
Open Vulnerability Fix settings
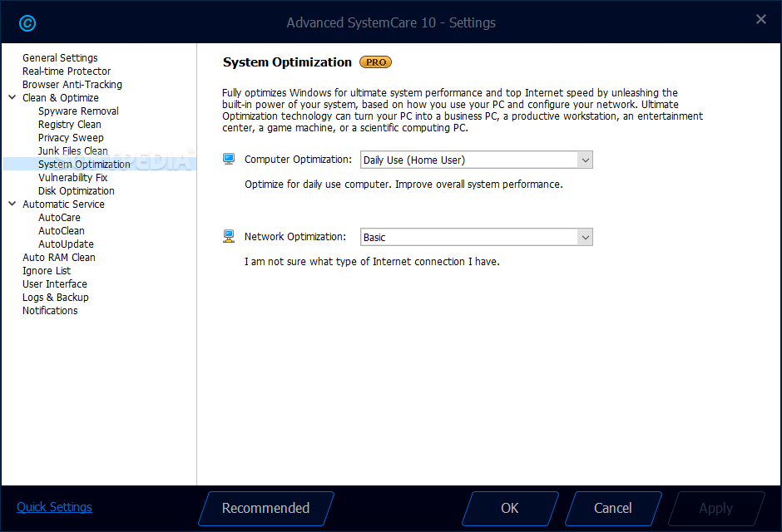coord(73,177)
